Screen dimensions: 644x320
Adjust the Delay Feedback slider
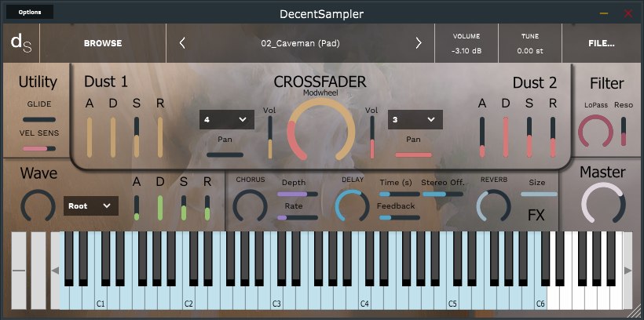pos(399,217)
